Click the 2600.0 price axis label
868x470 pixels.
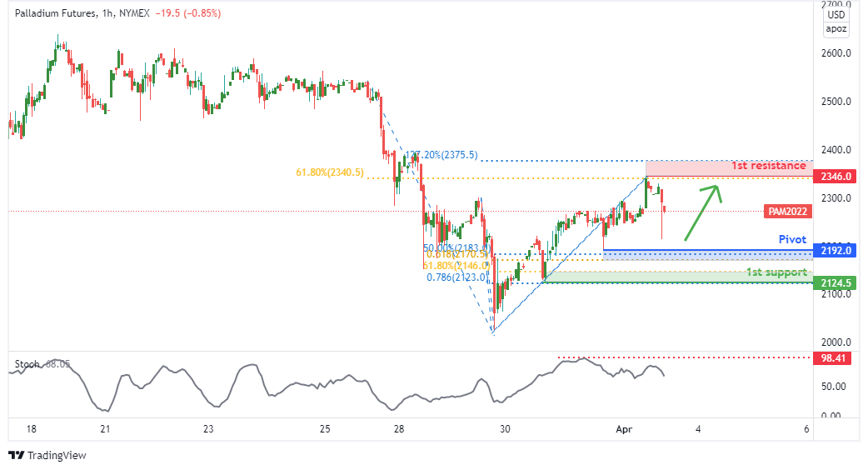[836, 53]
